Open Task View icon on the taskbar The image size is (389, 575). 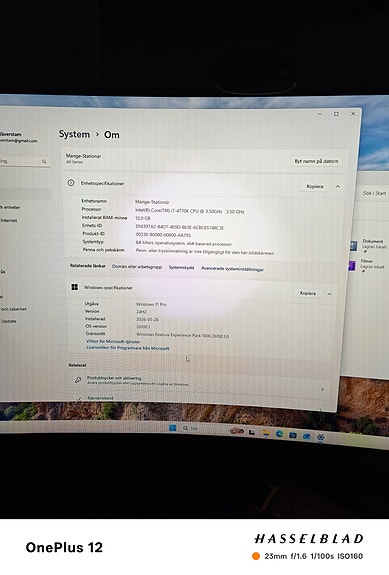point(252,432)
